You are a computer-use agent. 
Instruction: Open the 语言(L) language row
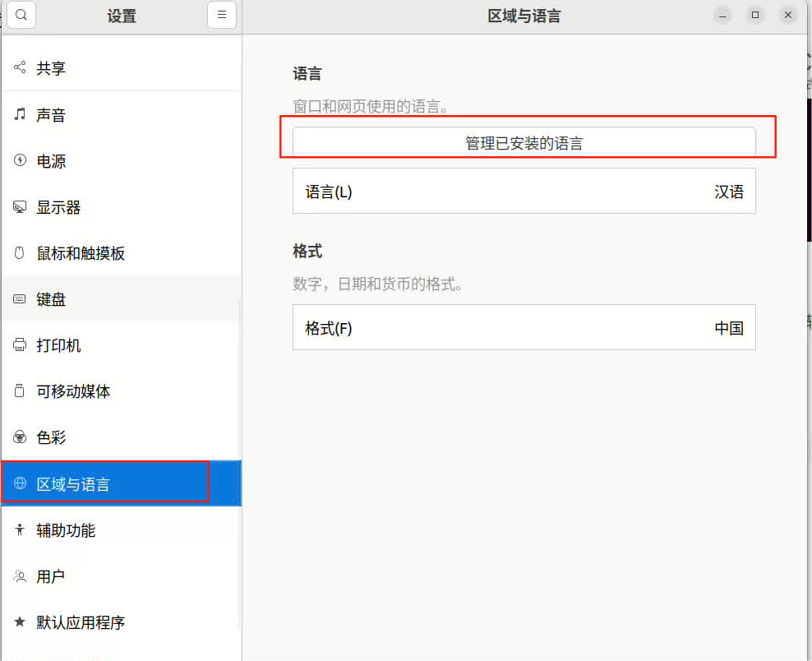524,192
